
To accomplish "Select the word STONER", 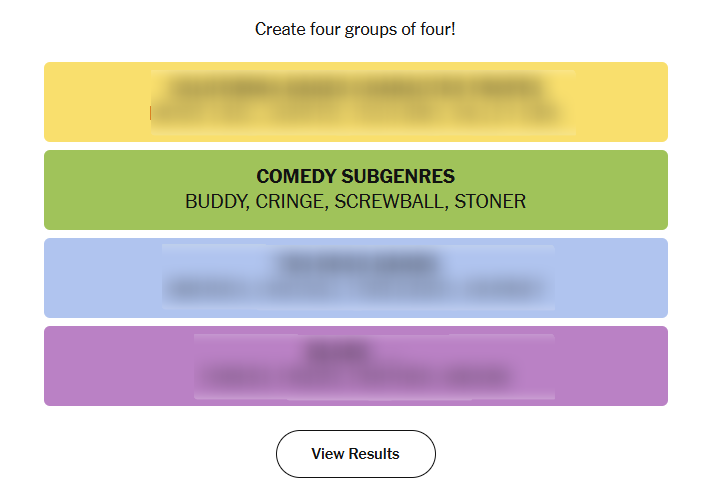I will pyautogui.click(x=491, y=202).
